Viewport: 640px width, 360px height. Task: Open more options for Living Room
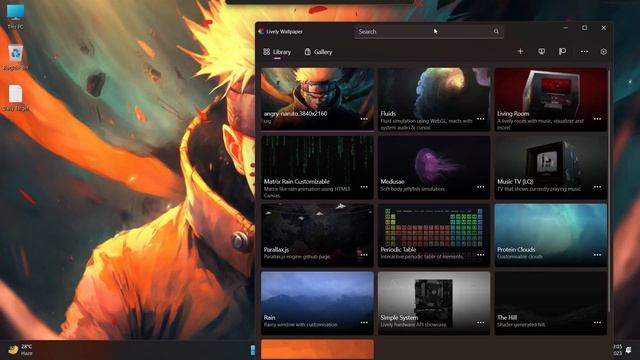point(597,119)
